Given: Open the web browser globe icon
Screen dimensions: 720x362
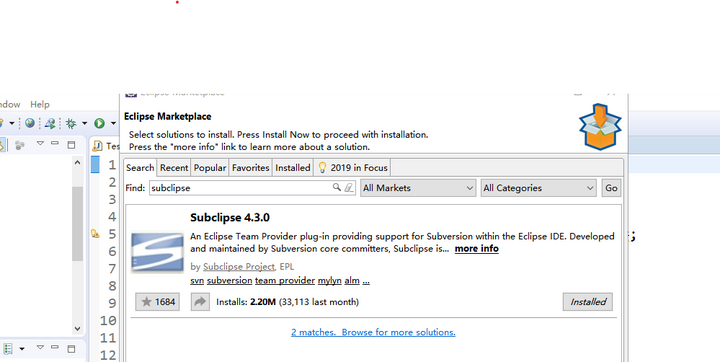Looking at the screenshot, I should click(30, 123).
